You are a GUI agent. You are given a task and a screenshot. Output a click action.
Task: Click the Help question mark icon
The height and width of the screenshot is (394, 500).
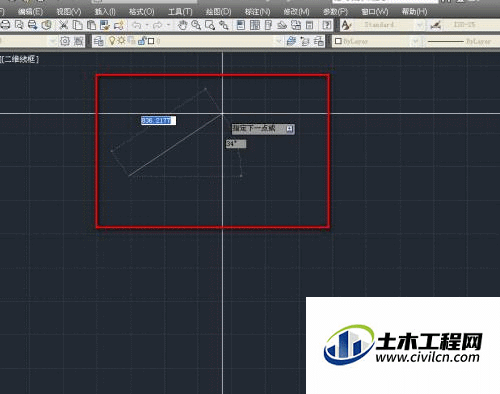326,25
